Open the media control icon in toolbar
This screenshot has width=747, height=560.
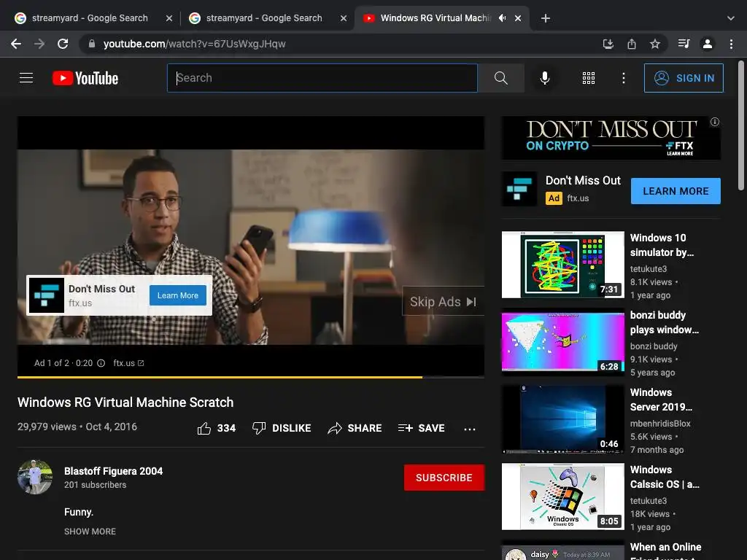pyautogui.click(x=684, y=44)
